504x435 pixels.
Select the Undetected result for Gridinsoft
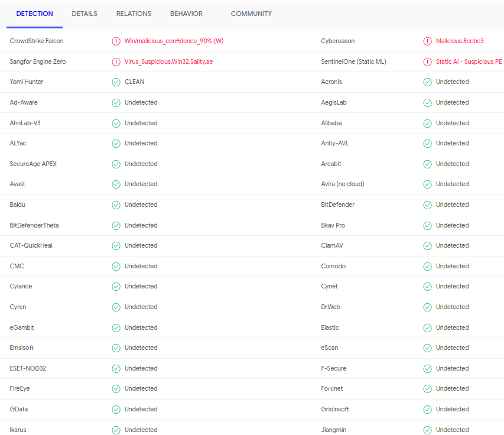tap(452, 409)
